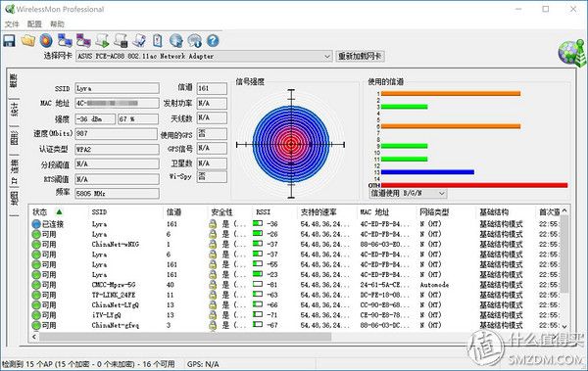This screenshot has width=588, height=371.
Task: Click the 认证类型 field showing WPA2
Action: 117,149
